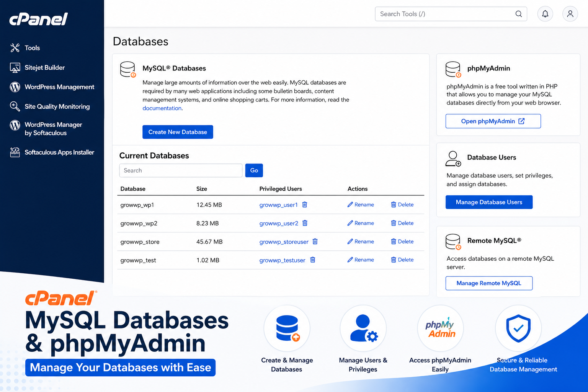Image resolution: width=588 pixels, height=392 pixels.
Task: Open privileged user growwp_user1 link
Action: pos(278,205)
